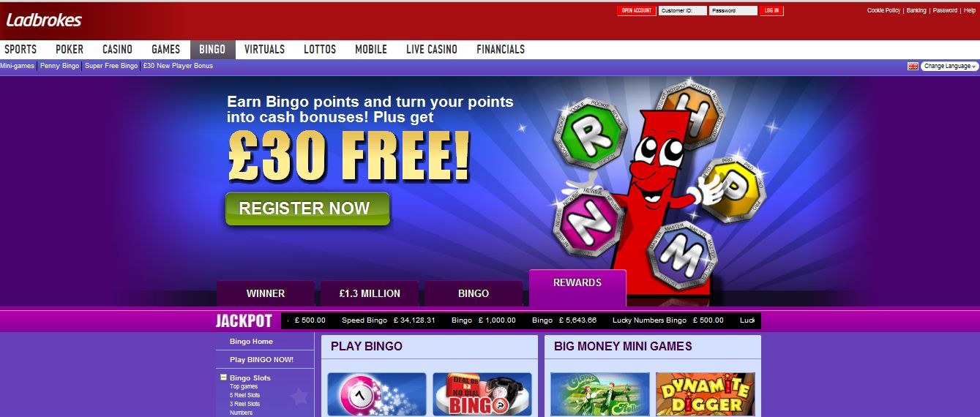Click the REGISTER NOW button
The image size is (980, 417).
pyautogui.click(x=307, y=209)
